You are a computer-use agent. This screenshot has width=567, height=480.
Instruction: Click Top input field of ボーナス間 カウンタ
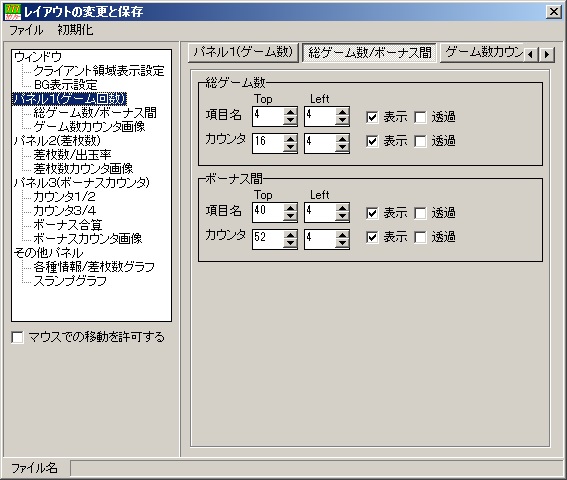coord(268,239)
